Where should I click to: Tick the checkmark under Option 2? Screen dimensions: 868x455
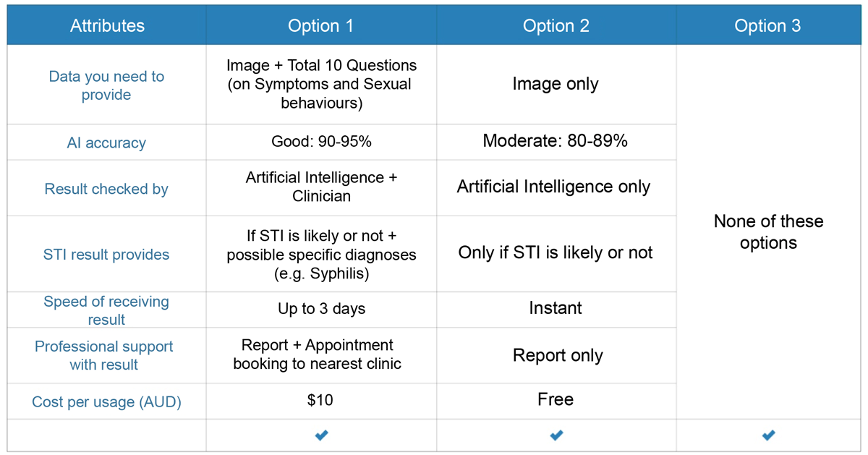(x=556, y=435)
